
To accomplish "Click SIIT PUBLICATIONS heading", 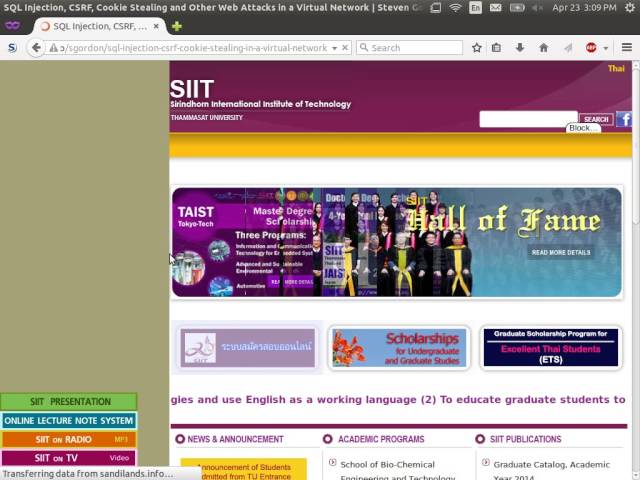I will (x=525, y=439).
